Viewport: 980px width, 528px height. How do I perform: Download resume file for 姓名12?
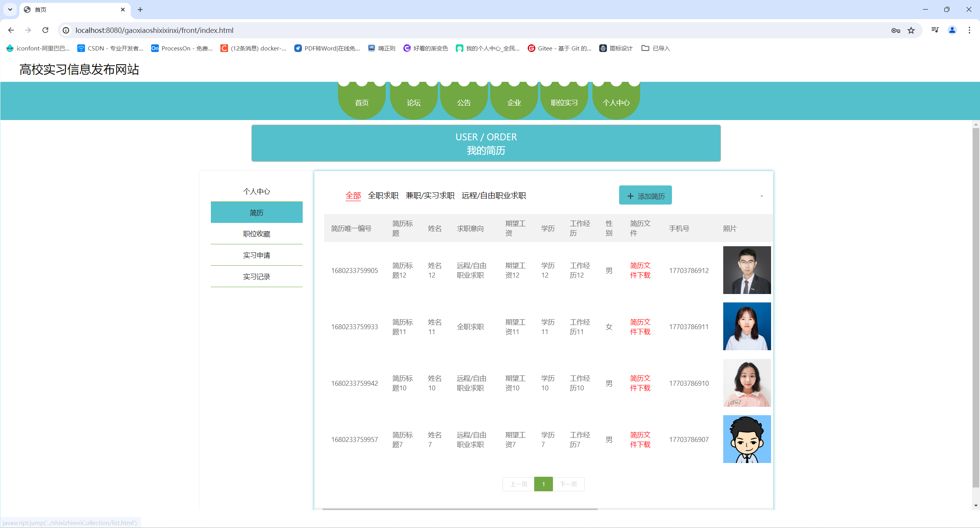click(640, 270)
